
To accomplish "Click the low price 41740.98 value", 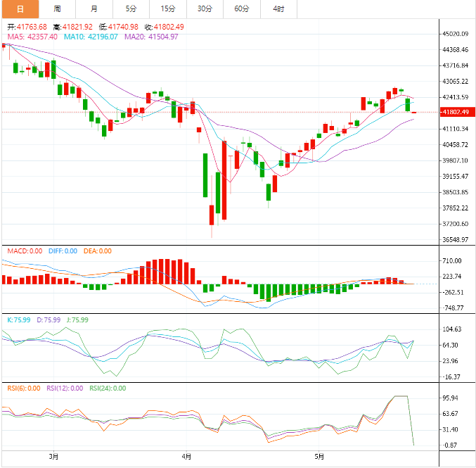I will [123, 27].
